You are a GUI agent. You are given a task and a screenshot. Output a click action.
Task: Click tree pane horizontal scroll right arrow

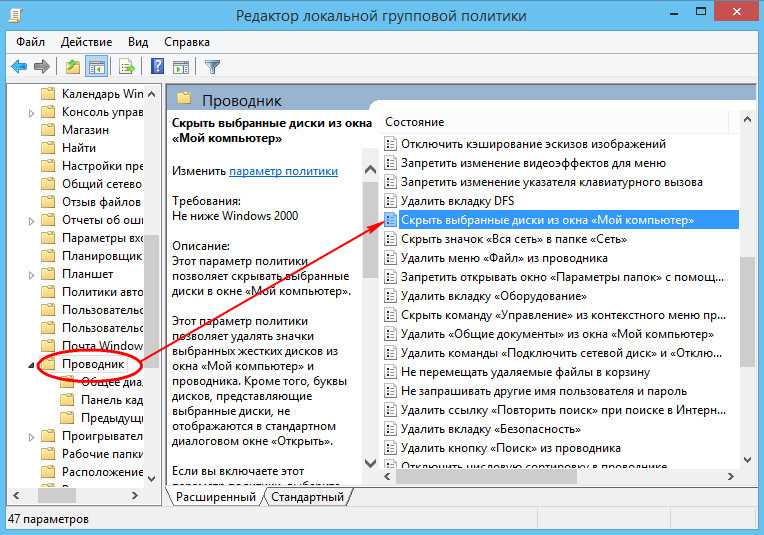click(x=135, y=496)
